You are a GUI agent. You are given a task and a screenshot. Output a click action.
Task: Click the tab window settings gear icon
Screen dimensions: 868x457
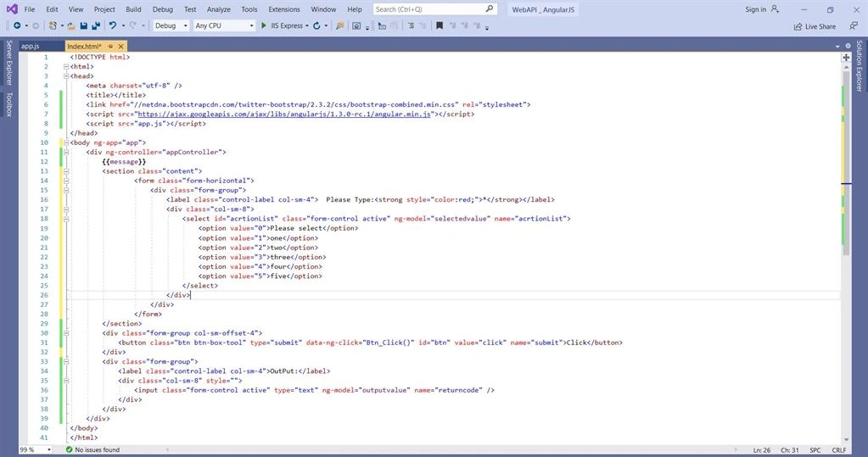coord(848,47)
